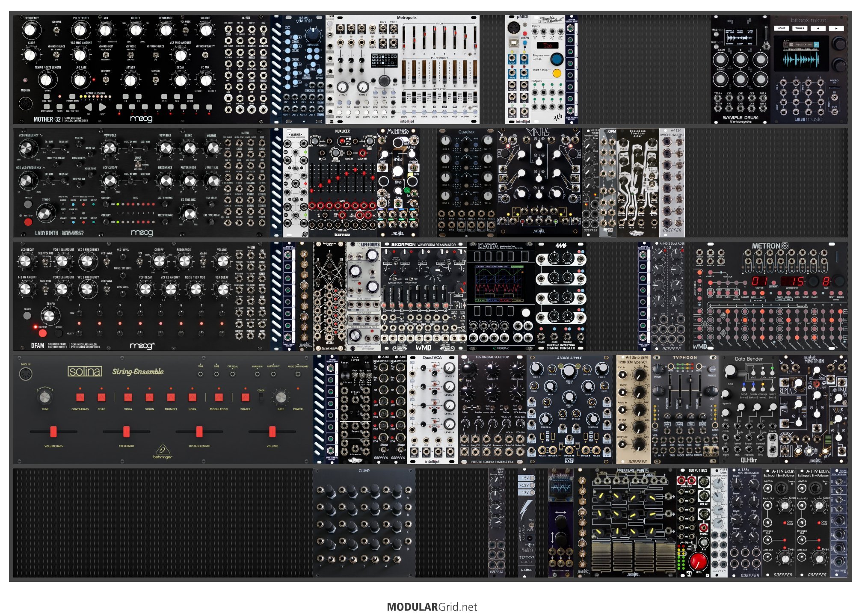Click the right arrow (STEP) button on Mother-32
The image size is (865, 616).
coord(103,107)
